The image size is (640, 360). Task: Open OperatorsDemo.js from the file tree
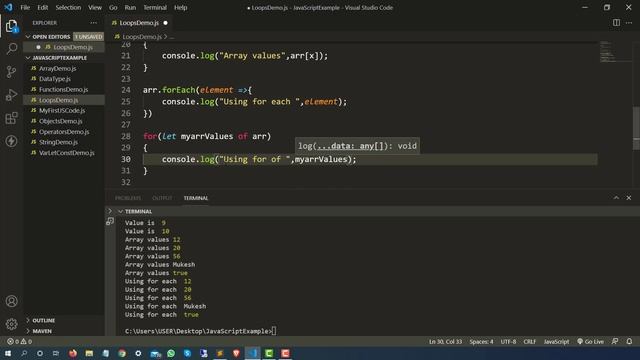[x=64, y=132]
